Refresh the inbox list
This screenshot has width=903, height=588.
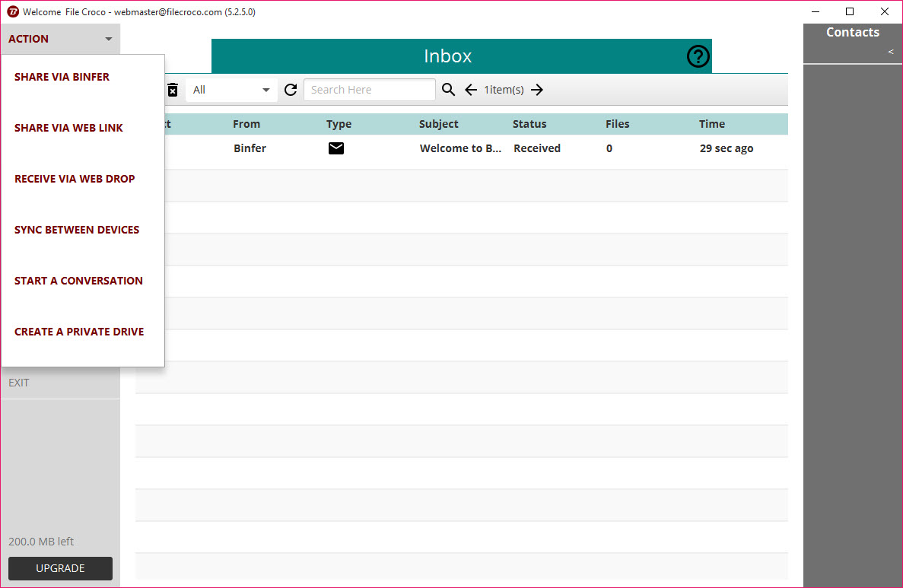pos(291,90)
